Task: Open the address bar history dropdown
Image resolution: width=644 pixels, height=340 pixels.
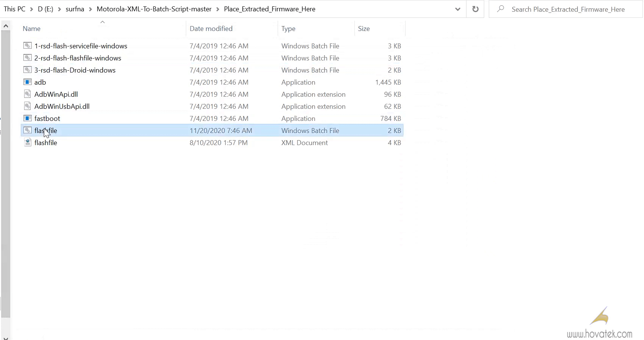Action: coord(457,9)
